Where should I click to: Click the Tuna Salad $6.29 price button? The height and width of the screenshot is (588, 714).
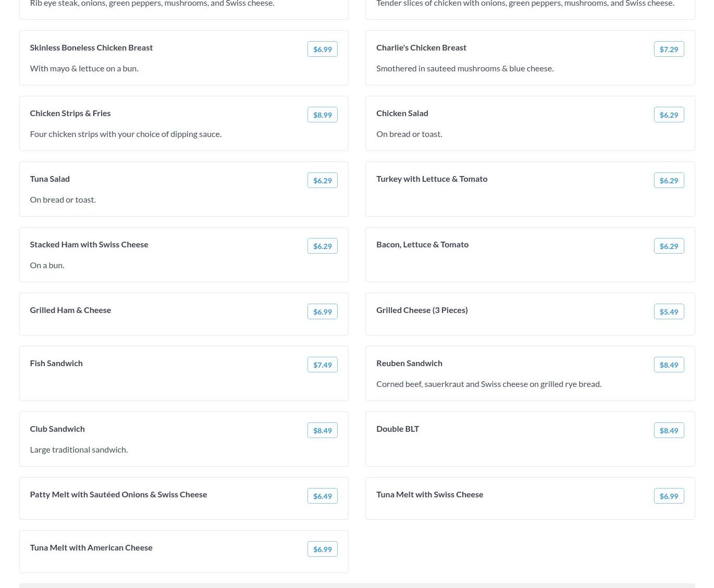pos(322,180)
